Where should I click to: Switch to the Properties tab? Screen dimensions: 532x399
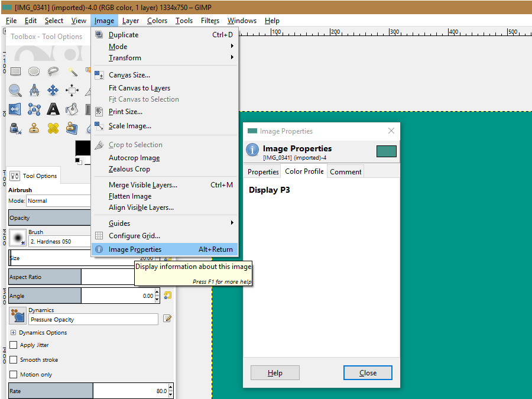pyautogui.click(x=263, y=171)
